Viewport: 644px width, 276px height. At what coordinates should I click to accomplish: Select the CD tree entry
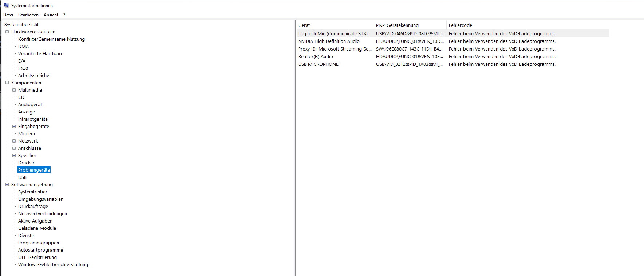21,97
